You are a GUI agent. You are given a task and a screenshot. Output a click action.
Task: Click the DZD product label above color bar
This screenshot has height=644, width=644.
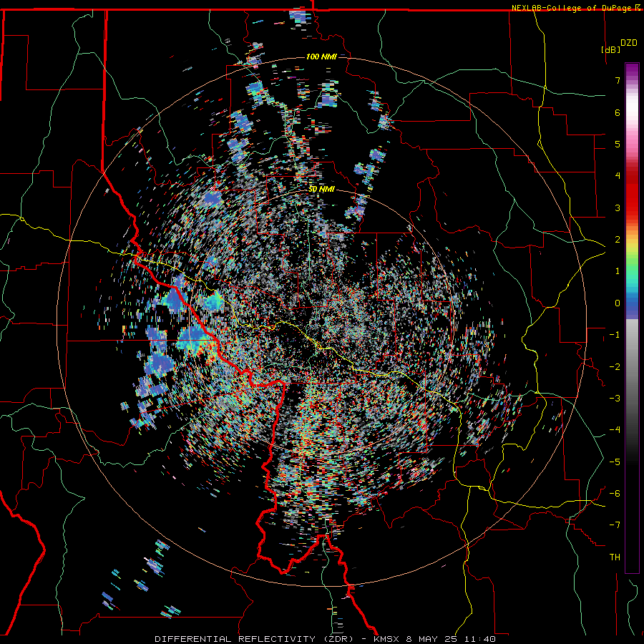(628, 43)
